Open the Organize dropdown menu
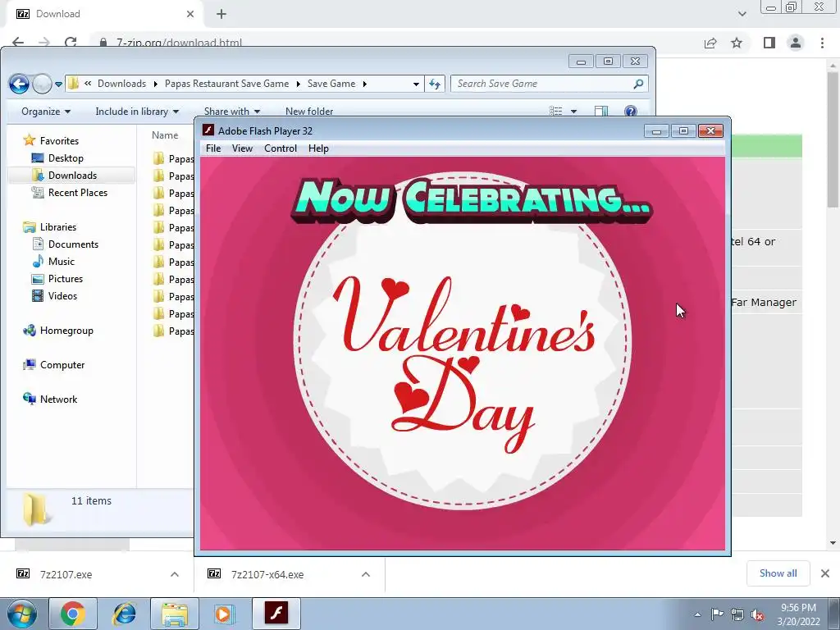This screenshot has height=630, width=840. coord(46,112)
